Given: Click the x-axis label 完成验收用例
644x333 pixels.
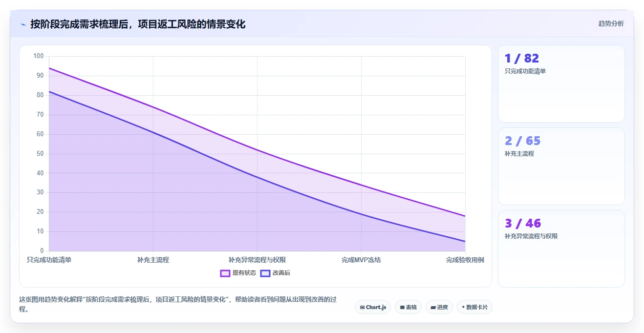Looking at the screenshot, I should tap(465, 260).
